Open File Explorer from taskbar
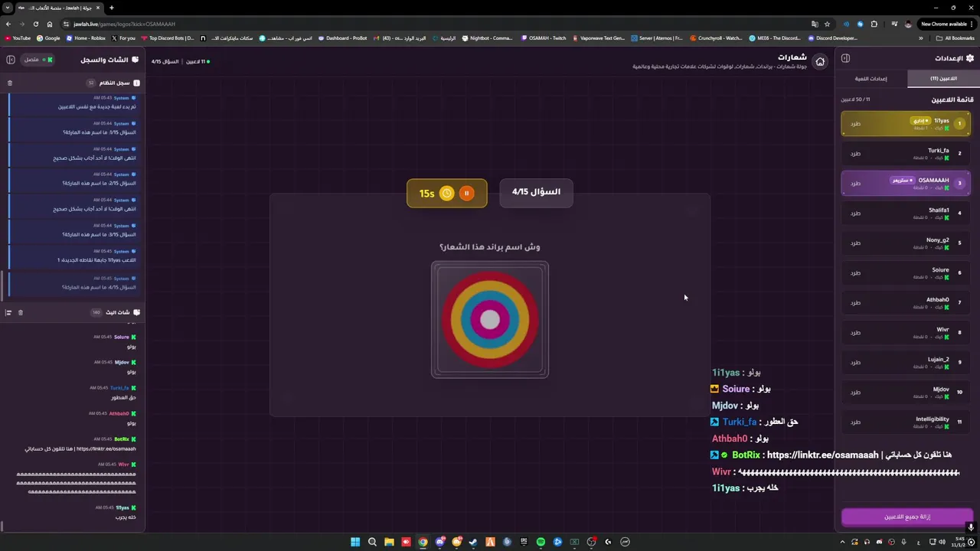Image resolution: width=980 pixels, height=551 pixels. pos(389,542)
